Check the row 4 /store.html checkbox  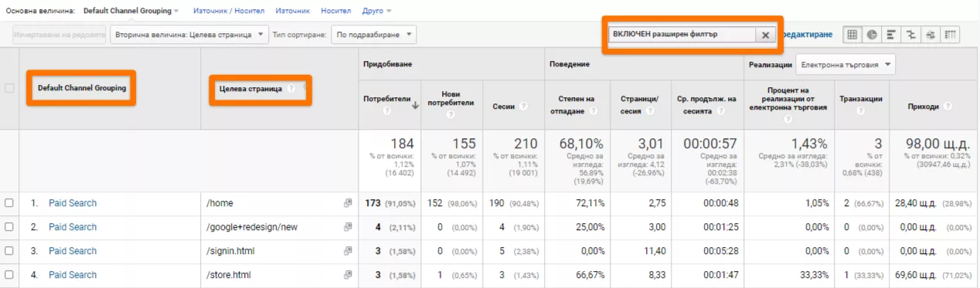[9, 275]
